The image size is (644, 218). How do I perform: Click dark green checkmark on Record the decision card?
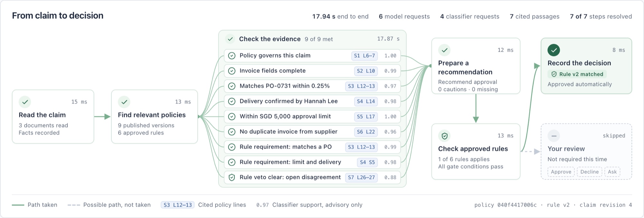[x=554, y=50]
